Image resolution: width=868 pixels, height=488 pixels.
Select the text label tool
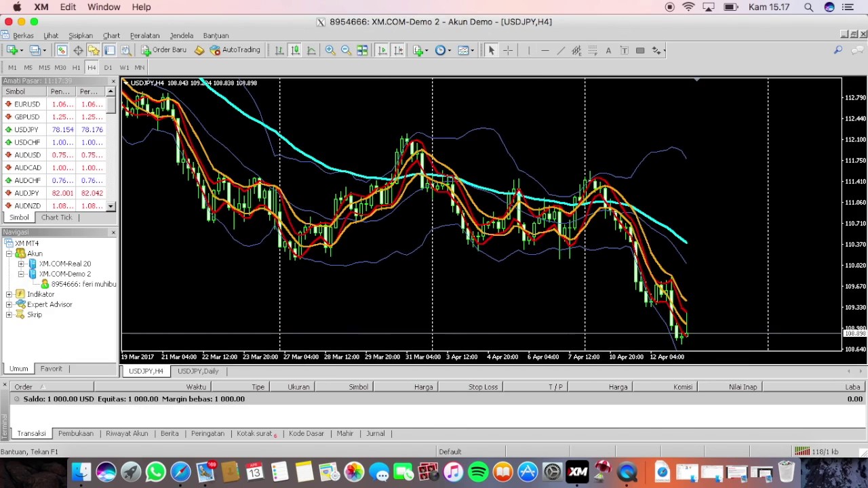click(x=624, y=50)
